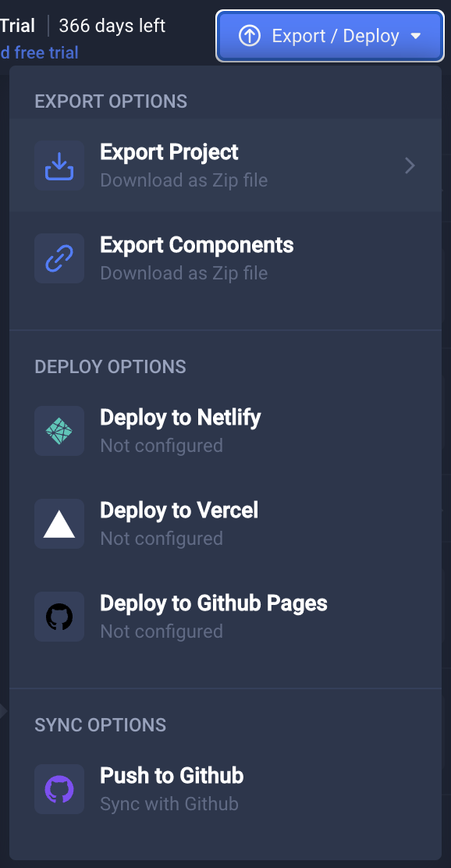Image resolution: width=451 pixels, height=868 pixels.
Task: Click the white Vercel triangle icon
Action: click(59, 525)
